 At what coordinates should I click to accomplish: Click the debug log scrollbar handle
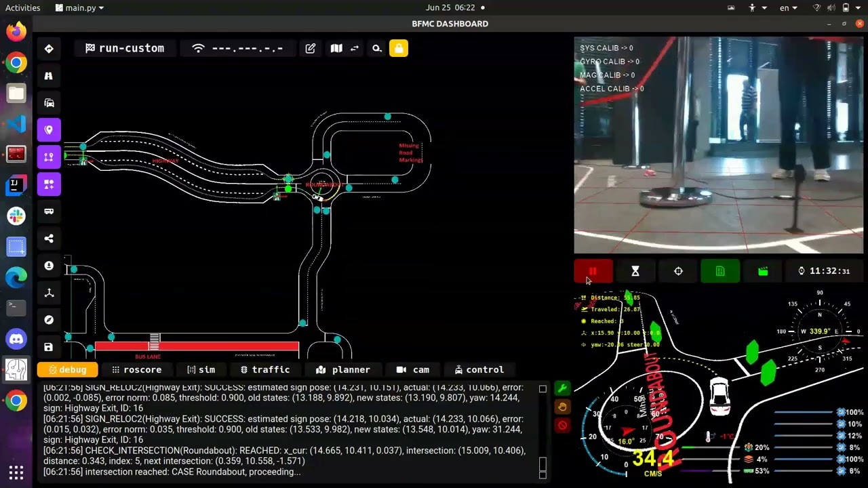click(542, 464)
